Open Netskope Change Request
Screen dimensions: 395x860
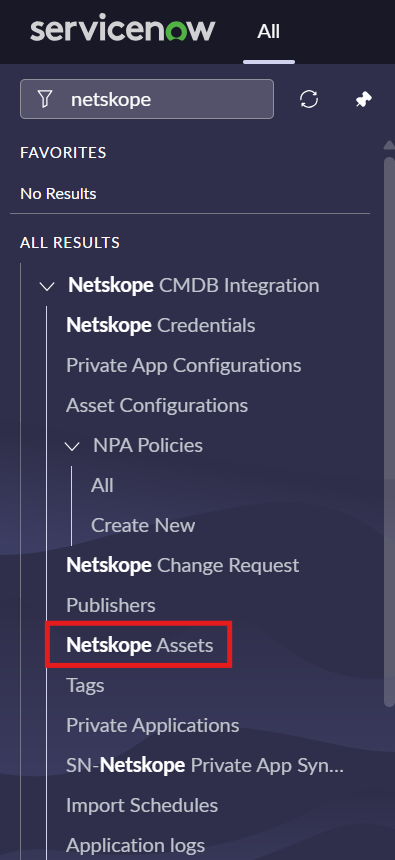point(183,565)
